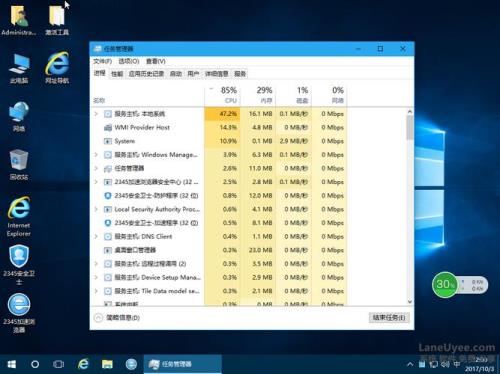Open Internet Explorer desktop shortcut
Image resolution: width=500 pixels, height=374 pixels.
point(19,217)
